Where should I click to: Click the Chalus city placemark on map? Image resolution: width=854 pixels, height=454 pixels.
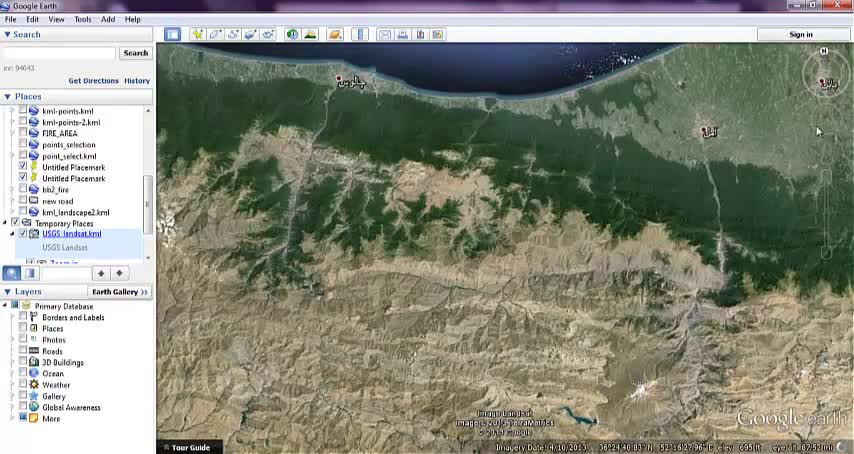coord(339,79)
